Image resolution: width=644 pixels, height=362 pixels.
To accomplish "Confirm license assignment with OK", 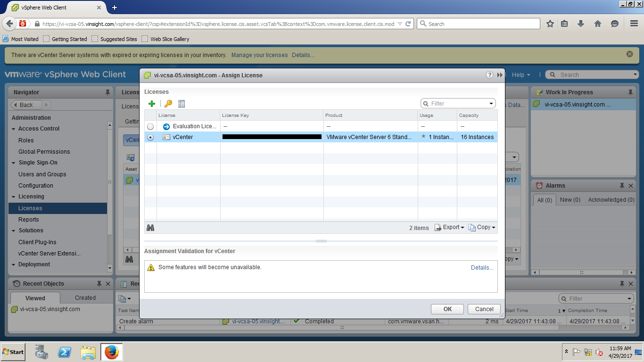I will [447, 309].
